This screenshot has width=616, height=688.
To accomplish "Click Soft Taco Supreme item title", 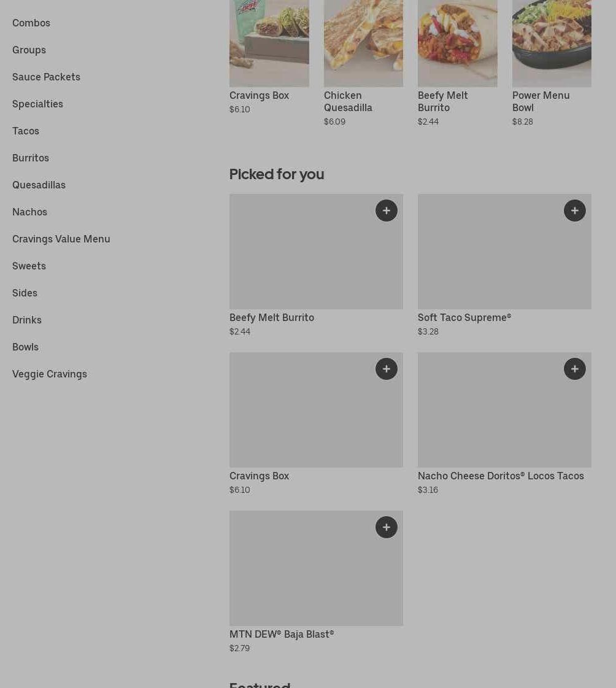I will 464,317.
